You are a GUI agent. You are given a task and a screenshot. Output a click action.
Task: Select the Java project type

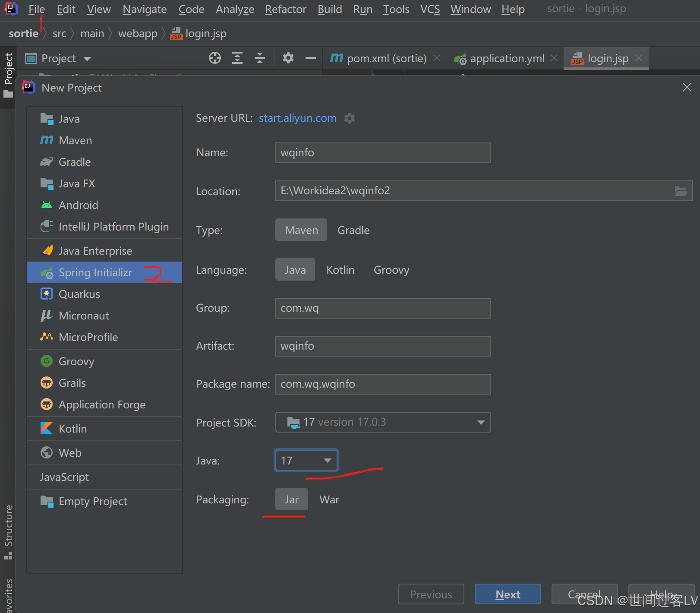[104, 119]
